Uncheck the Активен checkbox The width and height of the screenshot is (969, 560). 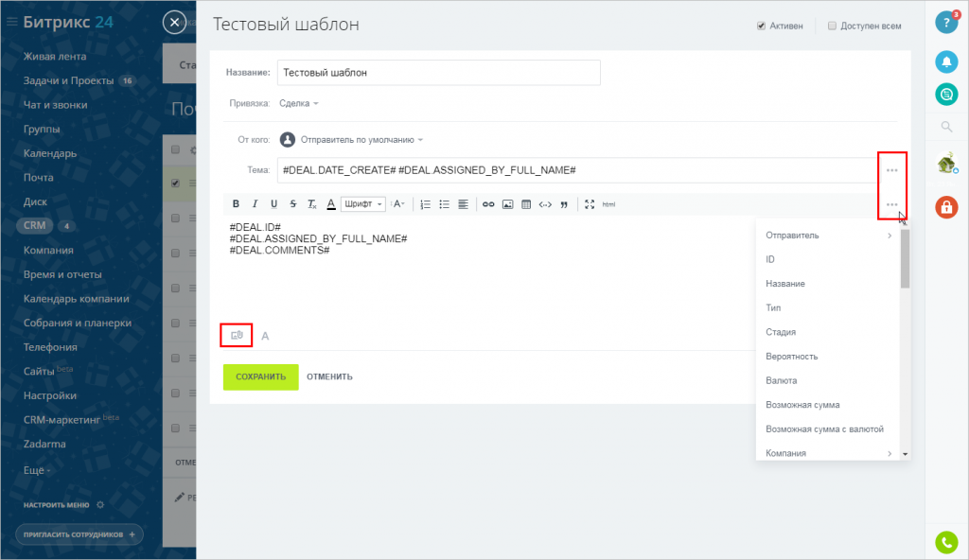tap(762, 26)
